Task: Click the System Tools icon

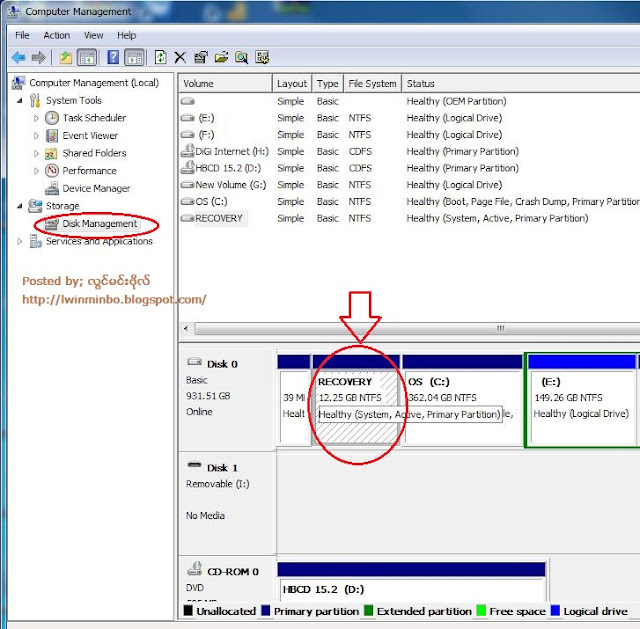Action: point(35,100)
